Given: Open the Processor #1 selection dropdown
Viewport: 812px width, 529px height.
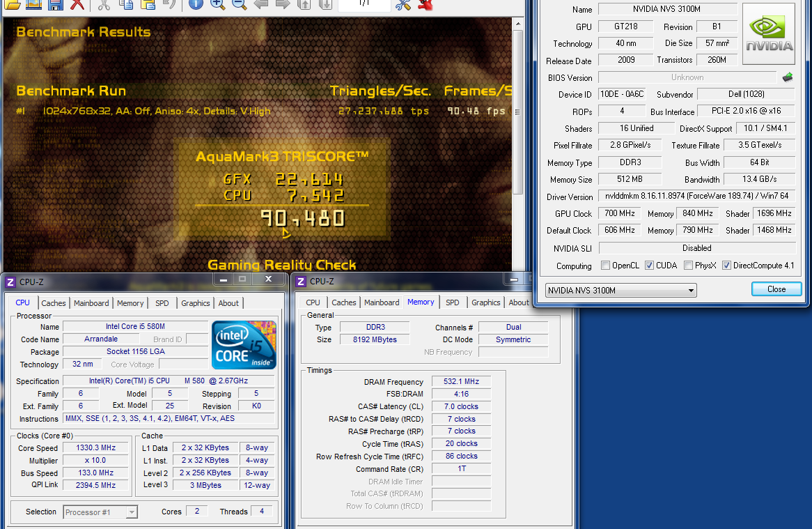Looking at the screenshot, I should [100, 512].
